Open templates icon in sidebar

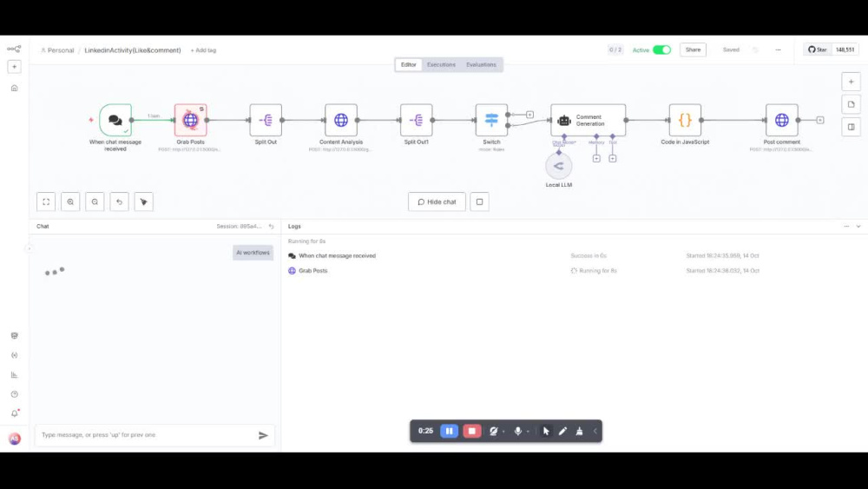(15, 335)
